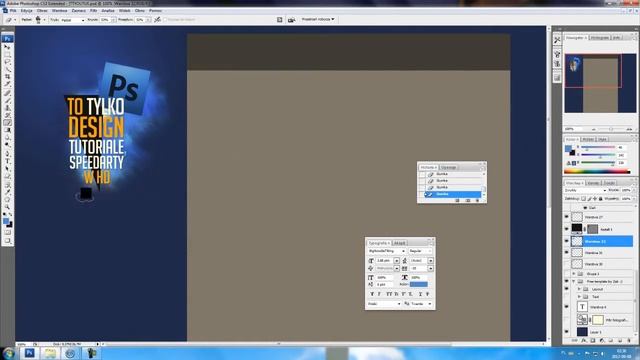Select the Eyedropper tool

7,192
